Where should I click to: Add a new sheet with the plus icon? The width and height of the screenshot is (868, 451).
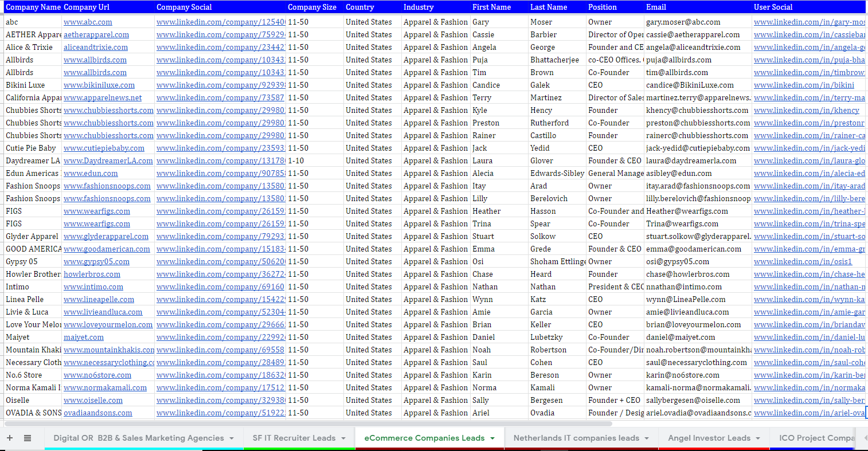coord(9,438)
